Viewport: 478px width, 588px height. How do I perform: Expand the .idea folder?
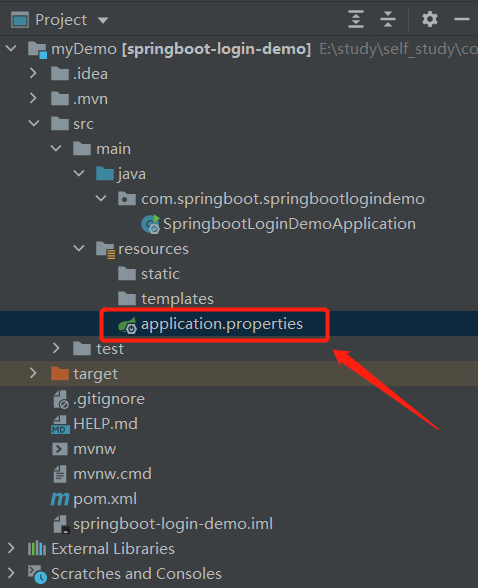click(33, 74)
